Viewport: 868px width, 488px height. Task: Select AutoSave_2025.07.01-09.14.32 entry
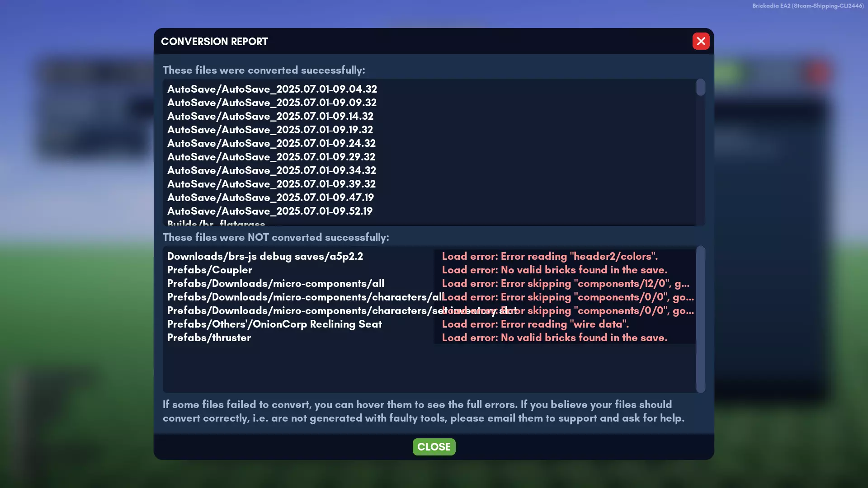coord(270,116)
